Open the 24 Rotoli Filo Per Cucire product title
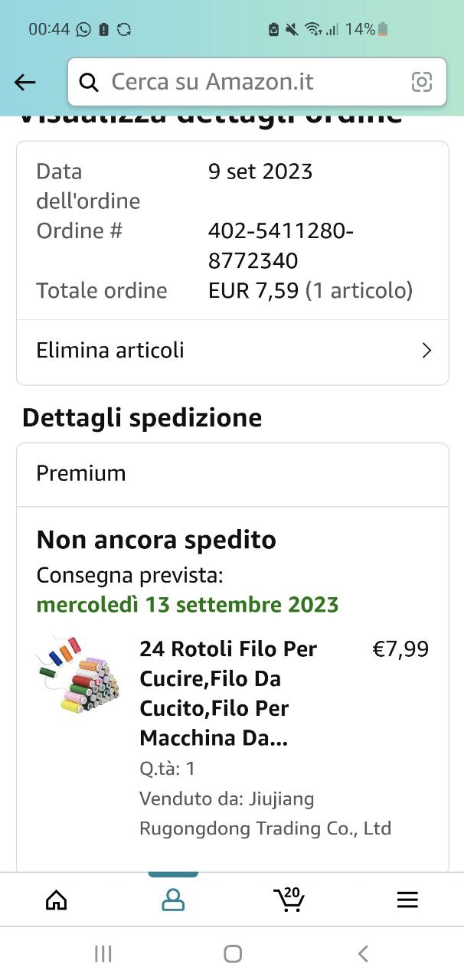This screenshot has width=464, height=980. [228, 693]
